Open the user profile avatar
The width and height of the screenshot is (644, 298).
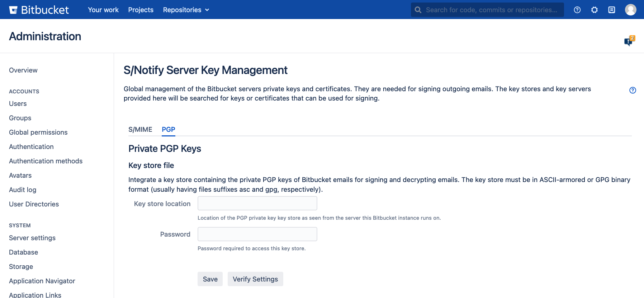[630, 10]
